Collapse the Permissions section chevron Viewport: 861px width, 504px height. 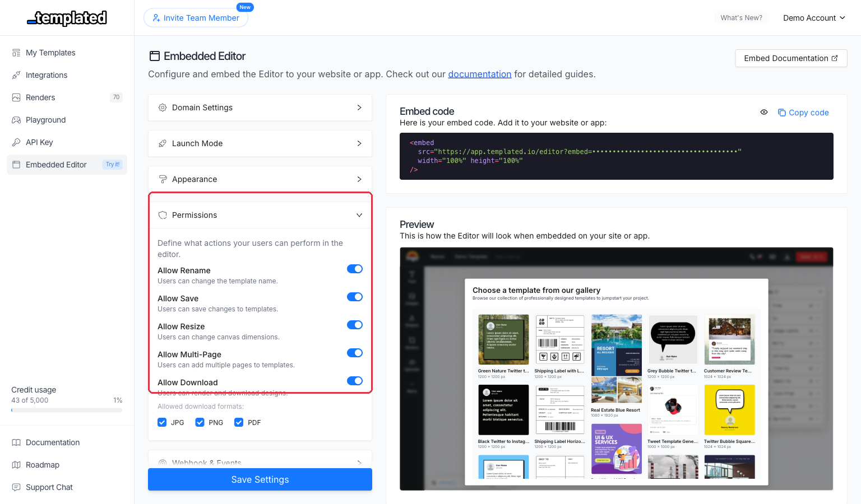coord(359,214)
